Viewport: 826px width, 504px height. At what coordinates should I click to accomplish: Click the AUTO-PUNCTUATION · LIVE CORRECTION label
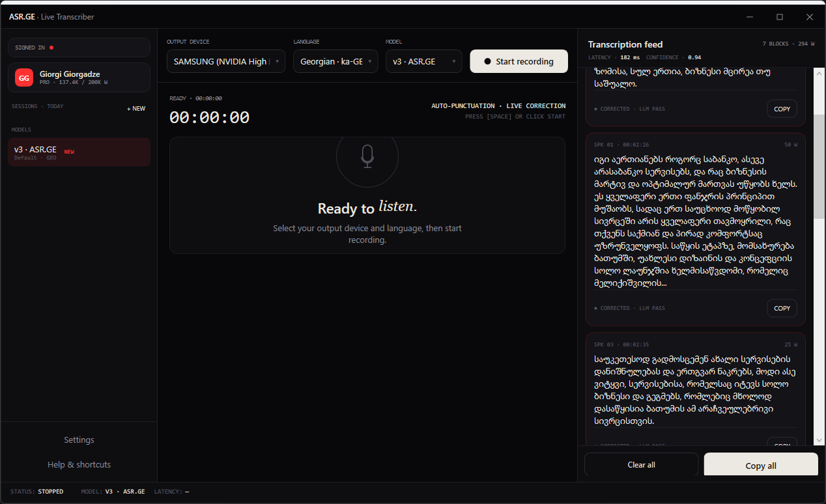coord(498,105)
